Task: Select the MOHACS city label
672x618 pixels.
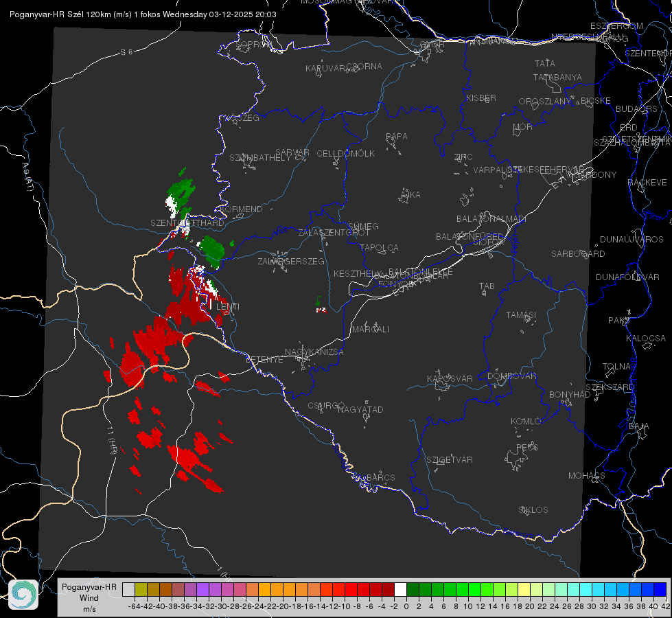Action: 586,475
